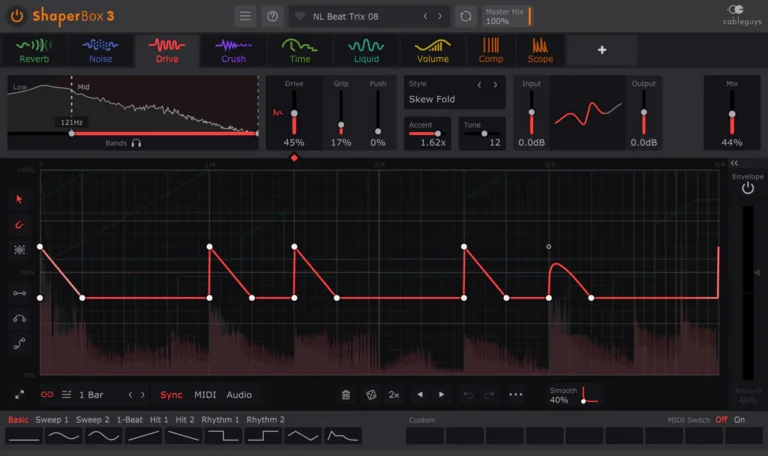
Task: Open the Time shaper tab
Action: tap(300, 50)
